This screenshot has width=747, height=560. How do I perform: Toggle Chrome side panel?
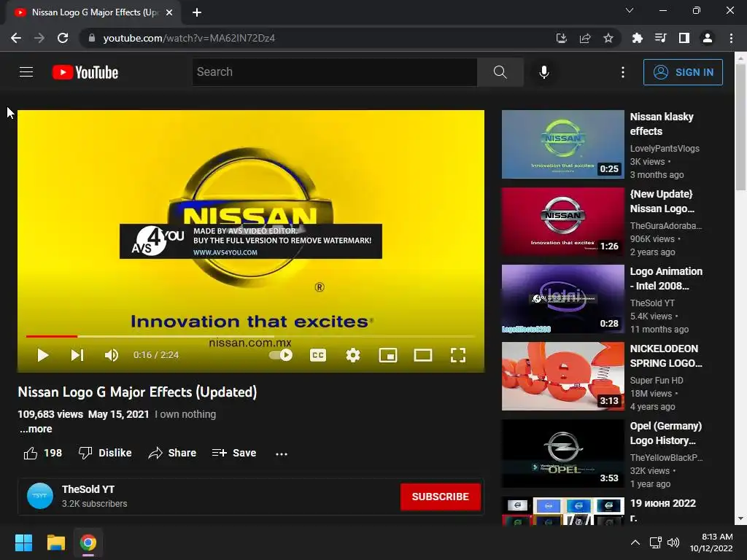pos(684,38)
